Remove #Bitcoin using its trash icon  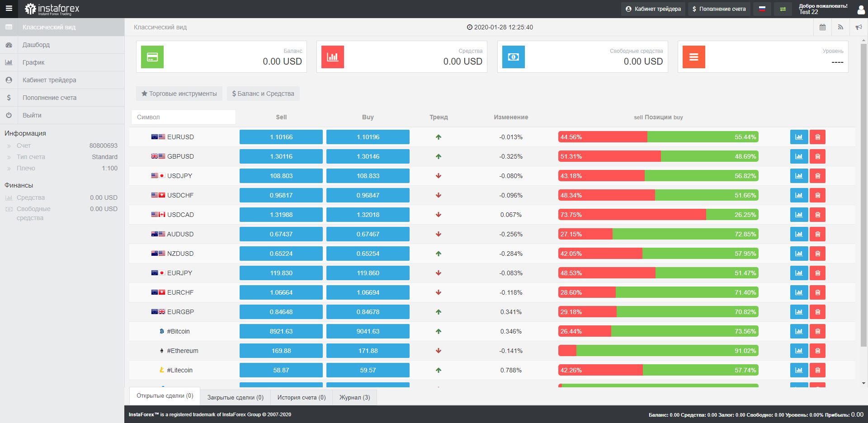[x=817, y=331]
